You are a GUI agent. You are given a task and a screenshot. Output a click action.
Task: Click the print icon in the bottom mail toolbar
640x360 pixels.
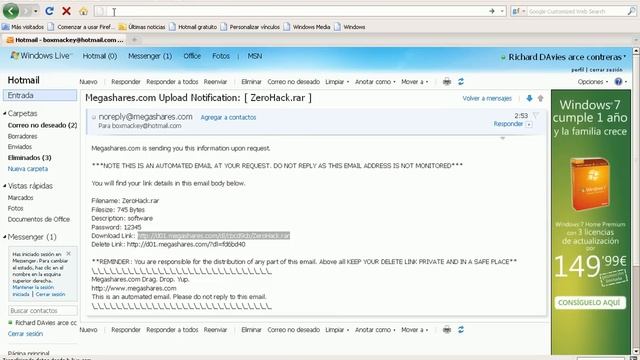[x=447, y=330]
